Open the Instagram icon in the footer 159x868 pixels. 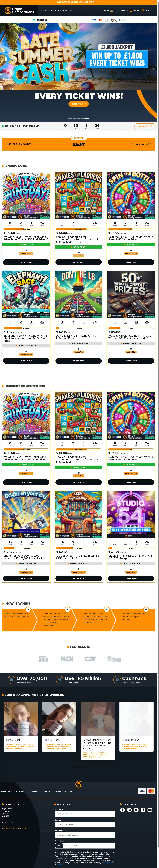pos(129,810)
